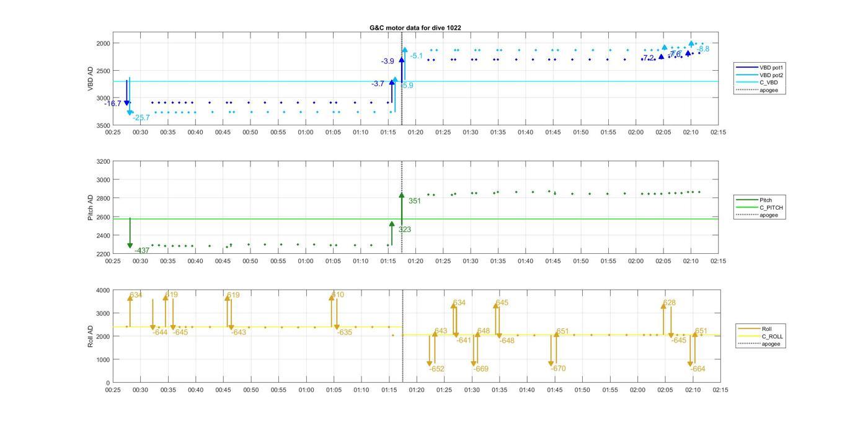The width and height of the screenshot is (868, 430).
Task: Select the 'Roll' legend entry
Action: pyautogui.click(x=755, y=329)
